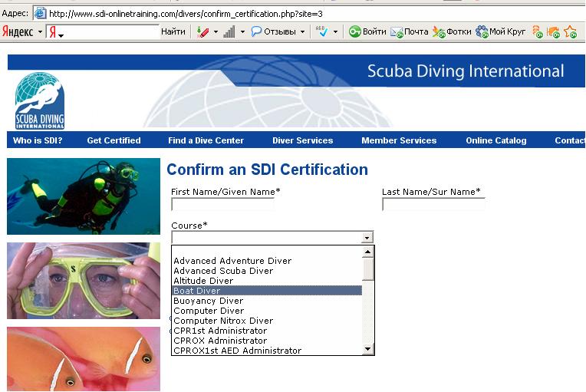
Task: Open the highlighter icon's dropdown arrow
Action: [216, 32]
